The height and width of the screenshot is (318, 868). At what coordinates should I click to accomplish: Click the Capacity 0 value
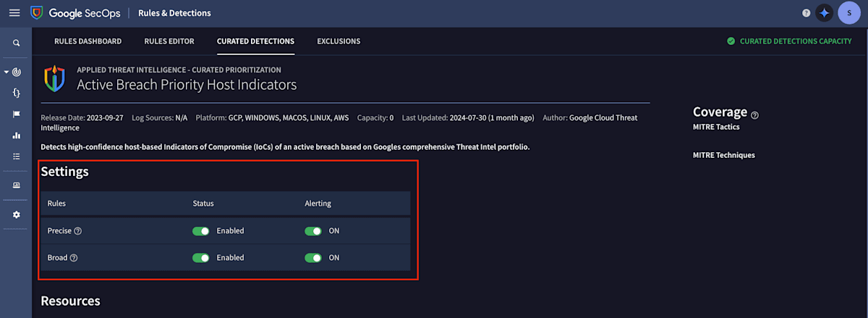click(x=375, y=117)
